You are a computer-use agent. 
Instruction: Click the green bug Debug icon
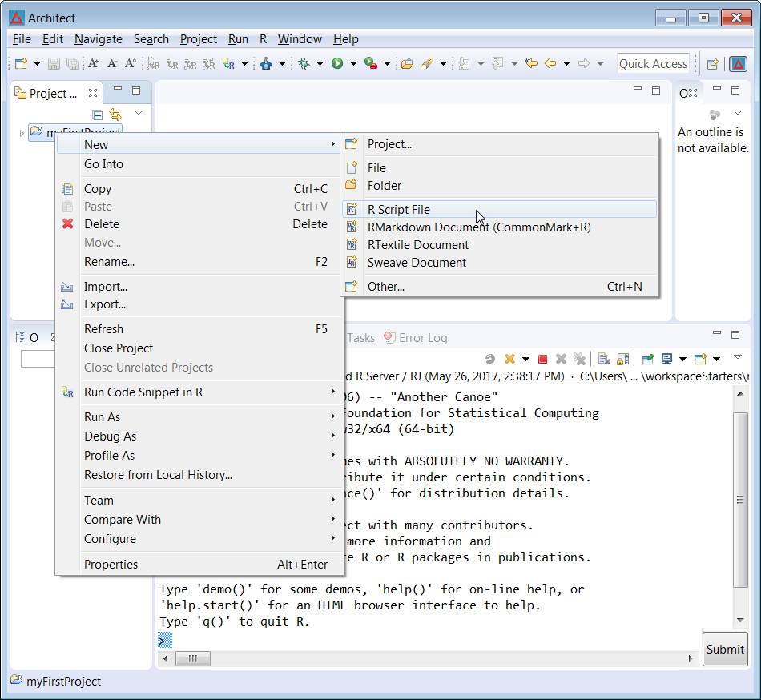(x=304, y=63)
